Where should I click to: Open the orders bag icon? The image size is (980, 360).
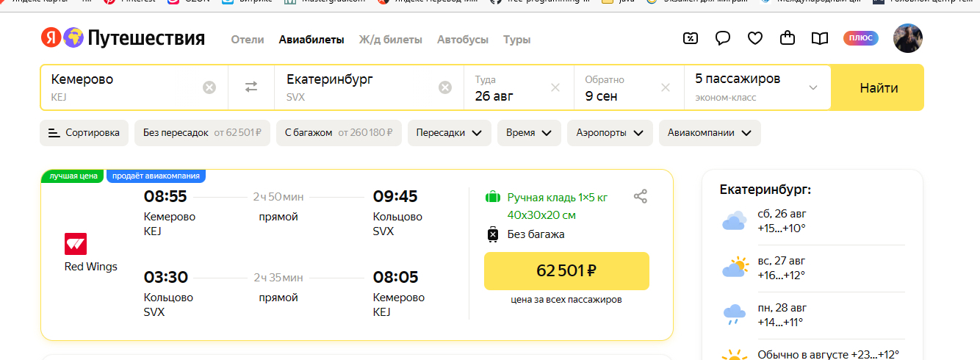click(x=788, y=38)
